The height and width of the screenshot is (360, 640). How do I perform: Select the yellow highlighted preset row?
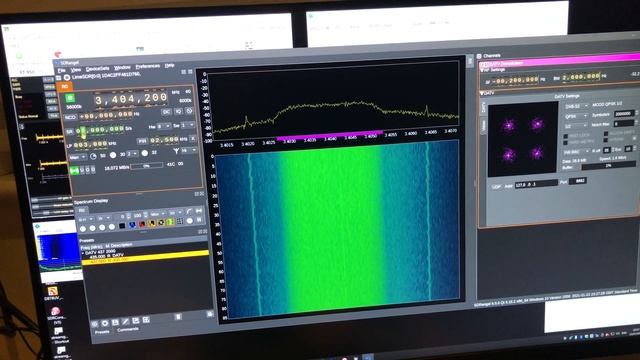click(x=145, y=258)
